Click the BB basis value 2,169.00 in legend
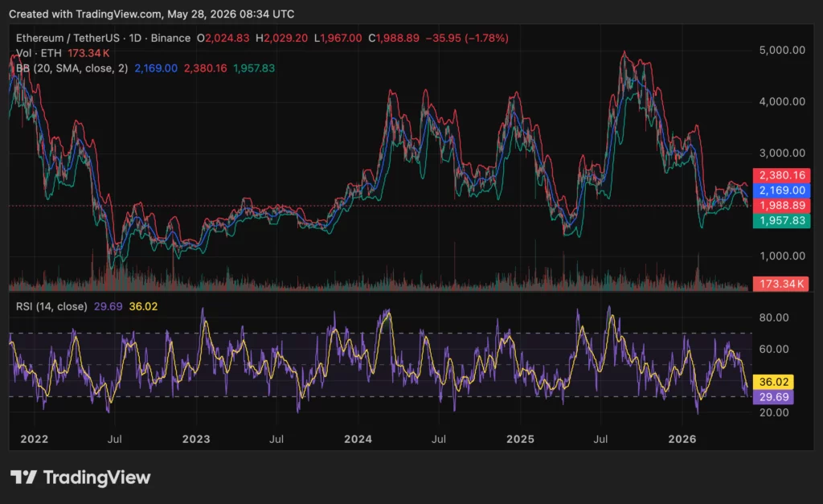 tap(156, 68)
